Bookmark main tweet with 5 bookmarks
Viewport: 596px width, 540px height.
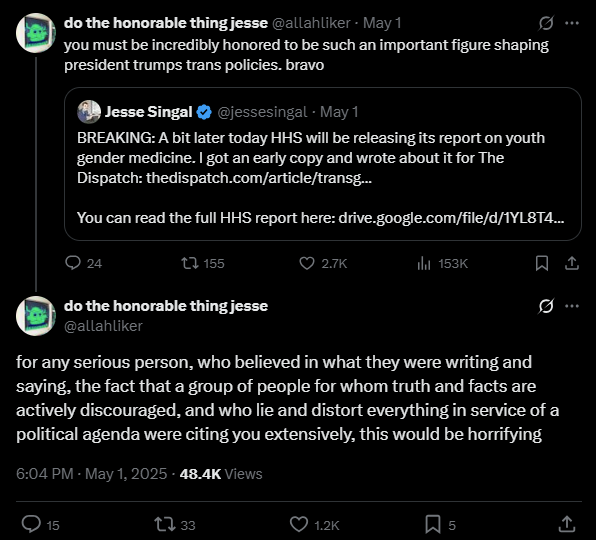pos(440,524)
